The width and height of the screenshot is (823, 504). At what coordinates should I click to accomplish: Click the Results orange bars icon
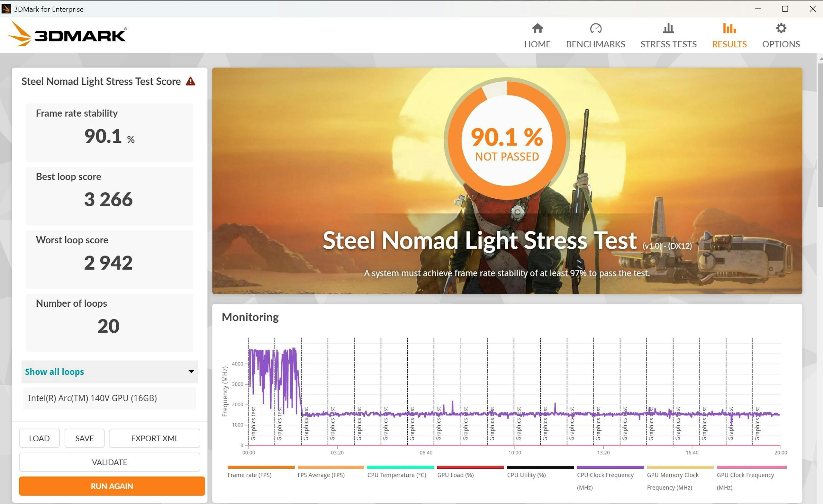(729, 28)
